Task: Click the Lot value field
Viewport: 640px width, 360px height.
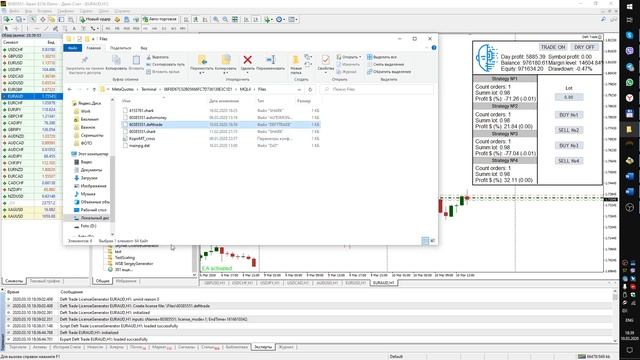Action: click(569, 97)
